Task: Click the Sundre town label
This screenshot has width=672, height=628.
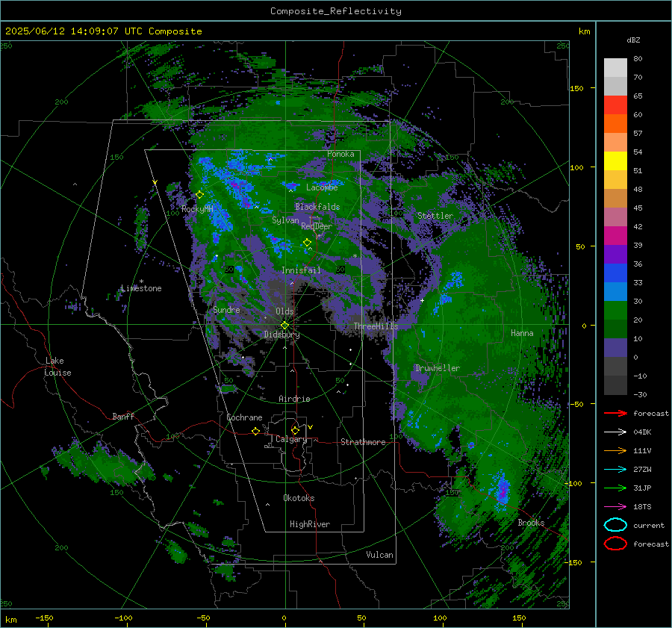Action: click(x=226, y=309)
